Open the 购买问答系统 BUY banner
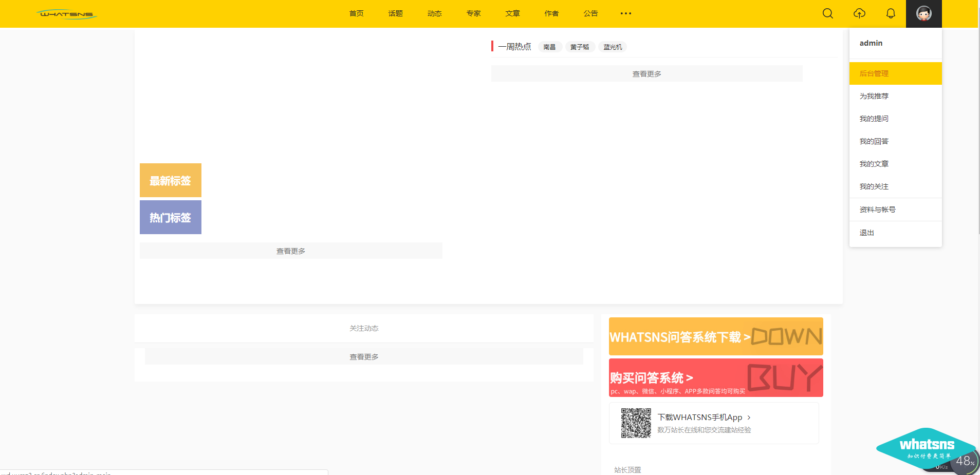 716,378
